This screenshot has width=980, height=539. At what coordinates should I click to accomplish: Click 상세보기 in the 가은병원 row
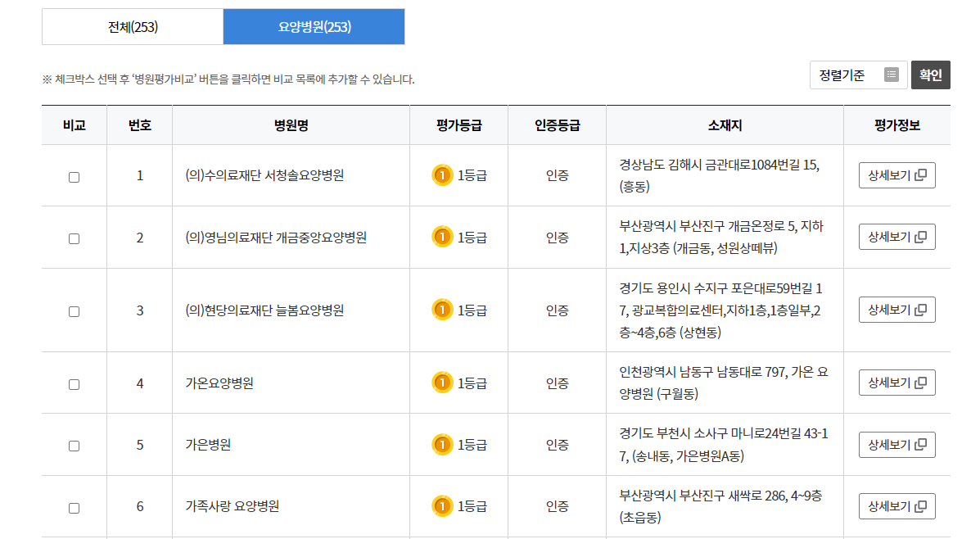[x=896, y=445]
